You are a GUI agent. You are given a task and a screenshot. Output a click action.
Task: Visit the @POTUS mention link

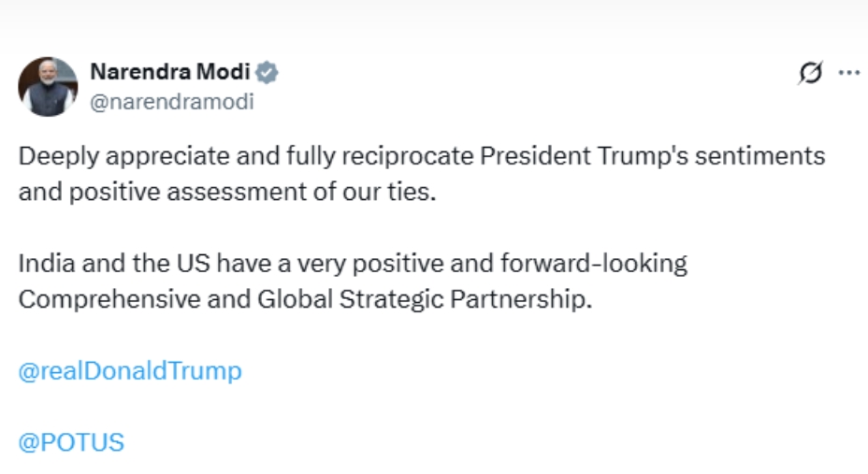tap(71, 441)
